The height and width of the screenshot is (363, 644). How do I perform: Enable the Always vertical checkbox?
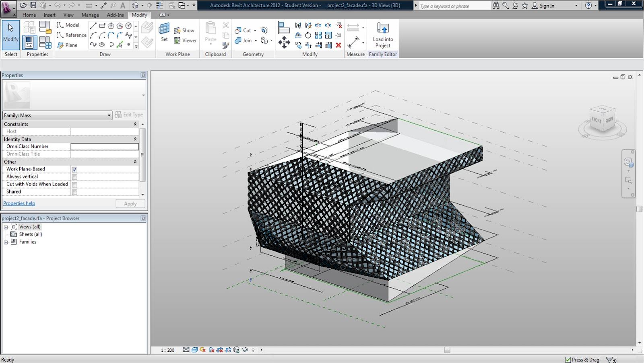pos(74,177)
